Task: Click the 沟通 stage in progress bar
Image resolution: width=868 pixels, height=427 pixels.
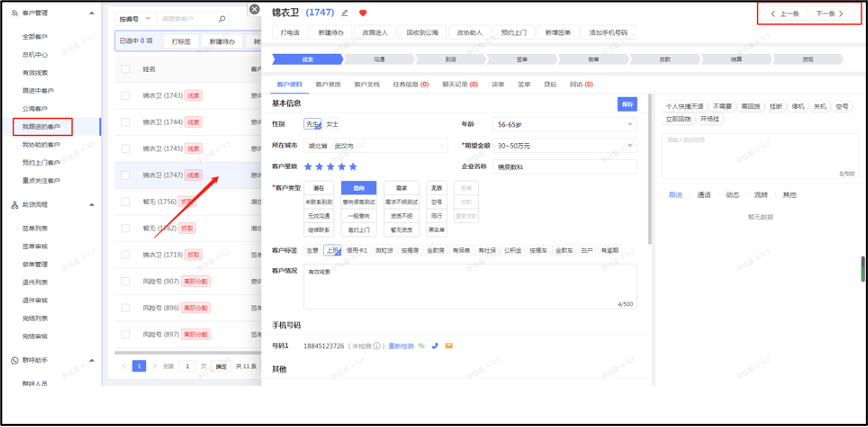Action: 379,59
